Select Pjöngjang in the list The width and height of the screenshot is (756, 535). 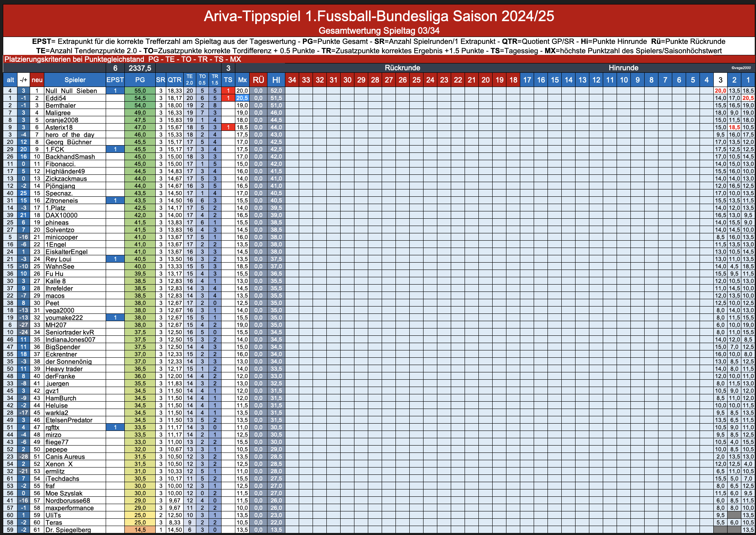tap(75, 186)
